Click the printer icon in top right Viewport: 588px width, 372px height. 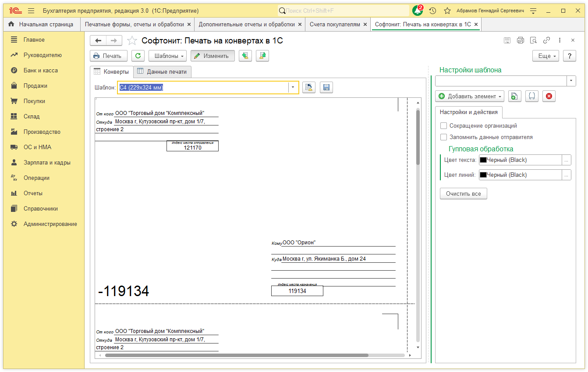click(520, 40)
